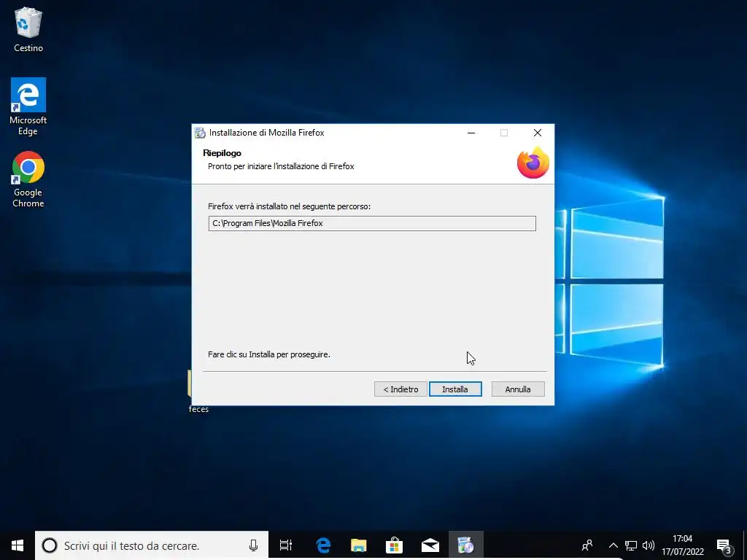Open the notification center icon

tap(724, 545)
